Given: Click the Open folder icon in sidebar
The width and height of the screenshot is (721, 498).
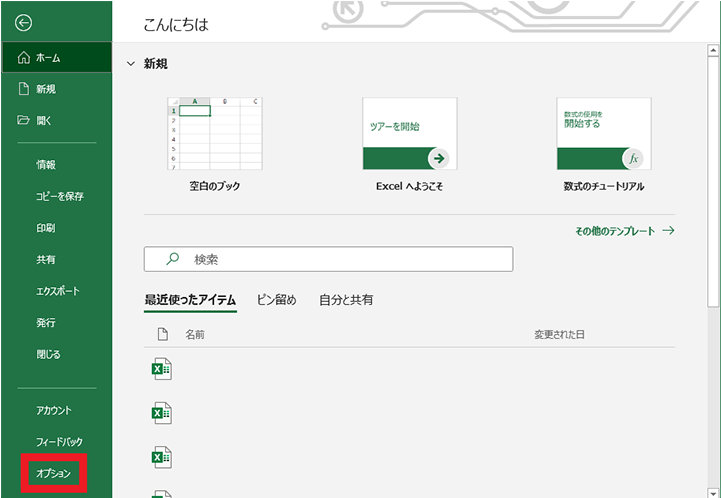Looking at the screenshot, I should (x=23, y=120).
